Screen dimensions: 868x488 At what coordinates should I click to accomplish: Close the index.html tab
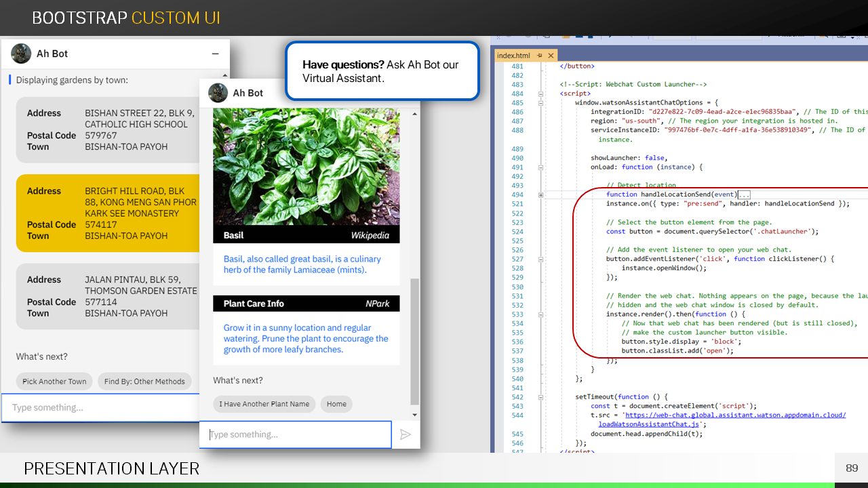tap(551, 56)
